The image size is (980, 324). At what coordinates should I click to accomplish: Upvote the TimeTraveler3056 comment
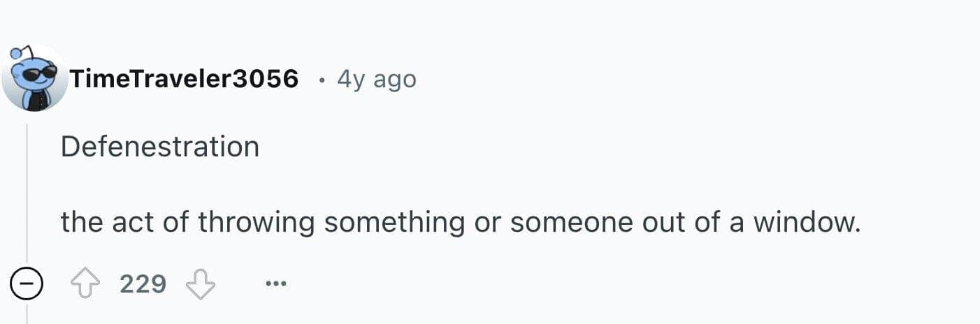click(x=85, y=284)
